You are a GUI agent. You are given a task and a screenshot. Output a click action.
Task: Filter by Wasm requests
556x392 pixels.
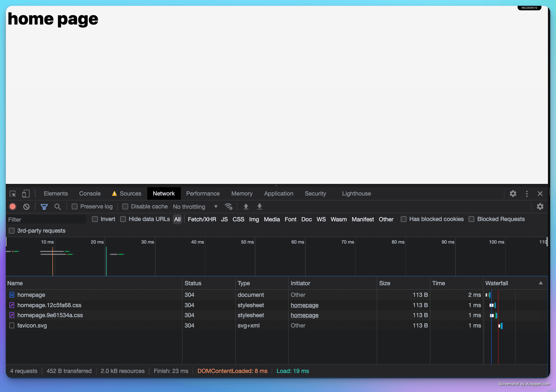pyautogui.click(x=339, y=219)
